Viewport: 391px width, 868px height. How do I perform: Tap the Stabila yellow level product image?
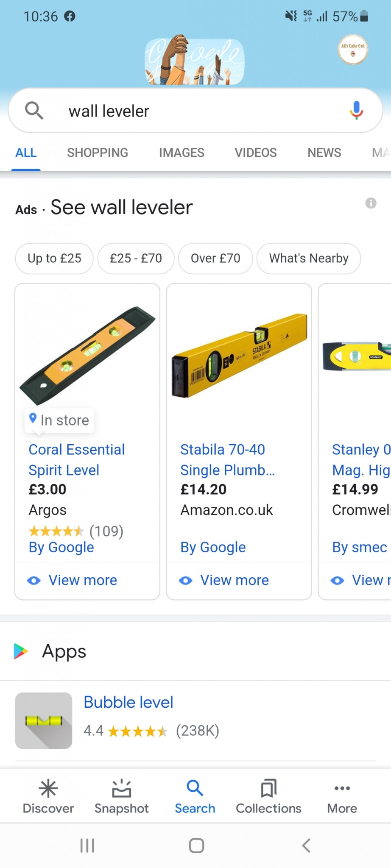coord(239,355)
